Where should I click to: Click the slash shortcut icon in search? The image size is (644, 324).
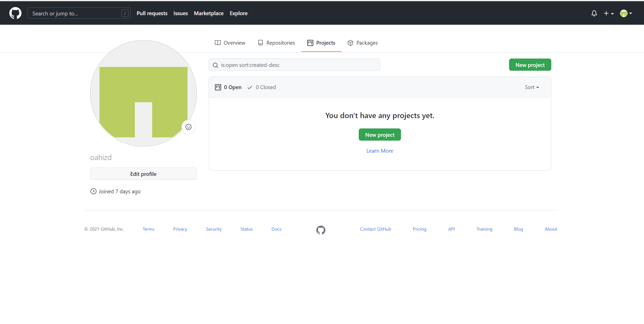click(125, 13)
